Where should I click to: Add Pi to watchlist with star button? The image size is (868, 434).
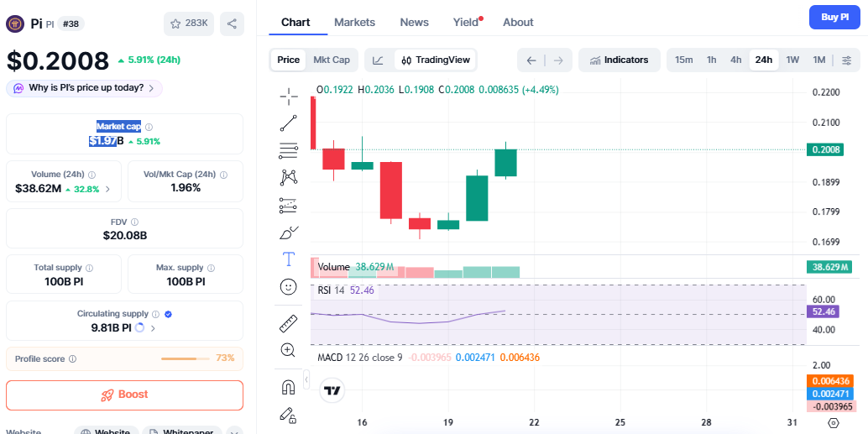pos(189,24)
